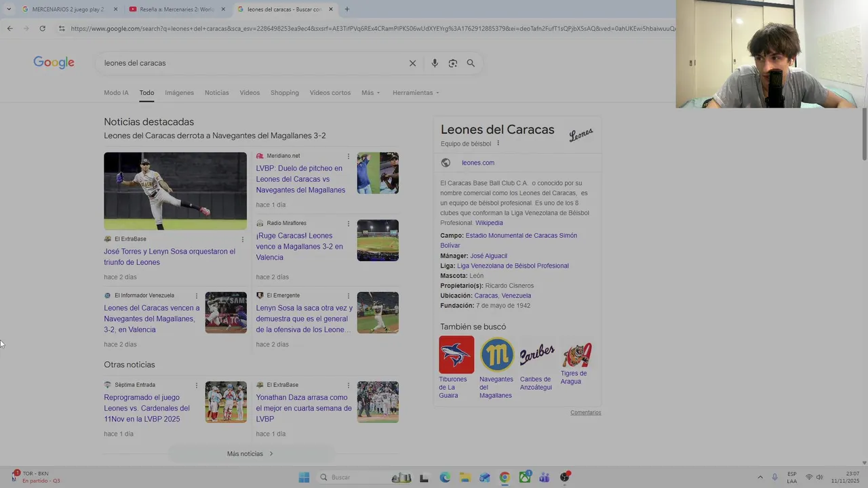Open Lenyn Sosa la saca otra vez article
The width and height of the screenshot is (868, 488).
pyautogui.click(x=304, y=319)
